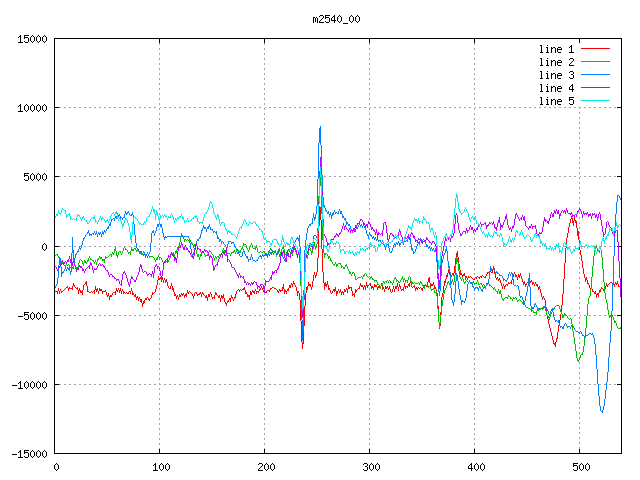Click the red line 1 legend sample
The image size is (640, 480).
click(596, 49)
